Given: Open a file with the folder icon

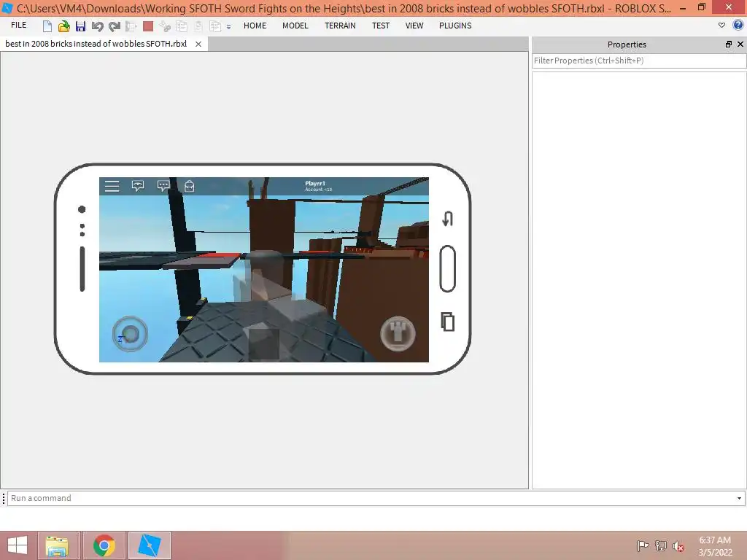Looking at the screenshot, I should (63, 26).
